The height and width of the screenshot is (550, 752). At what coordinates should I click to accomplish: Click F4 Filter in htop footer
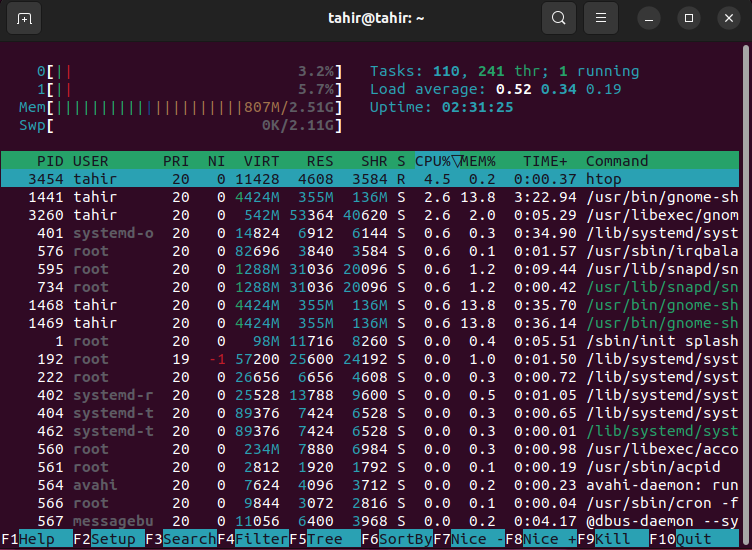(x=253, y=539)
